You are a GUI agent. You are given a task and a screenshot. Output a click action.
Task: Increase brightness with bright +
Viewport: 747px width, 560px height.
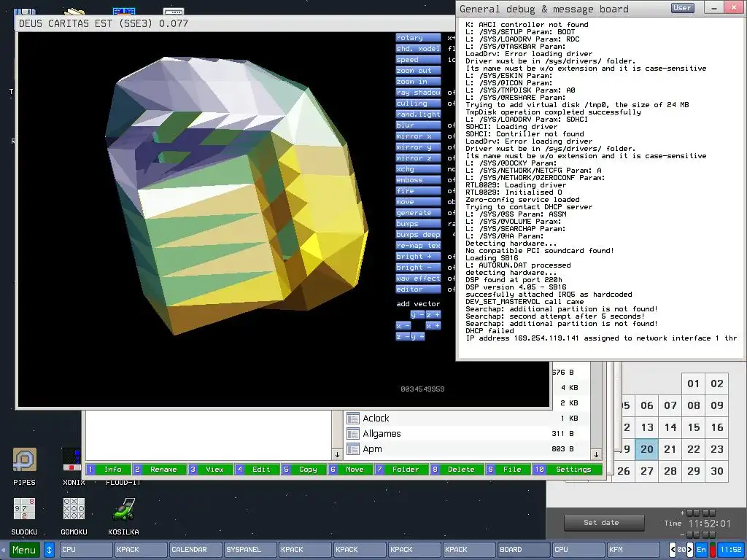pyautogui.click(x=418, y=257)
